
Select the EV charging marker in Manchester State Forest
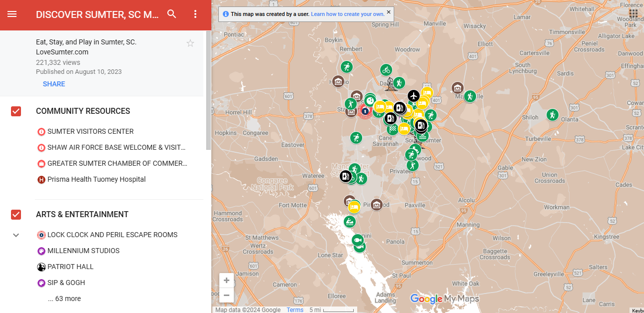(x=346, y=176)
